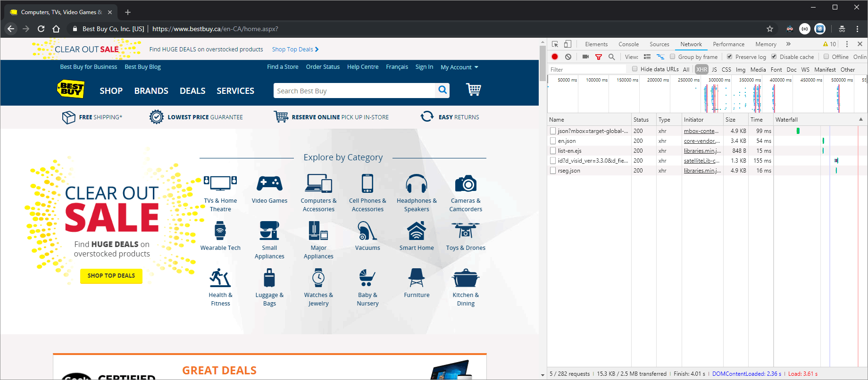This screenshot has height=380, width=868.
Task: Select the JS request type filter
Action: [714, 69]
